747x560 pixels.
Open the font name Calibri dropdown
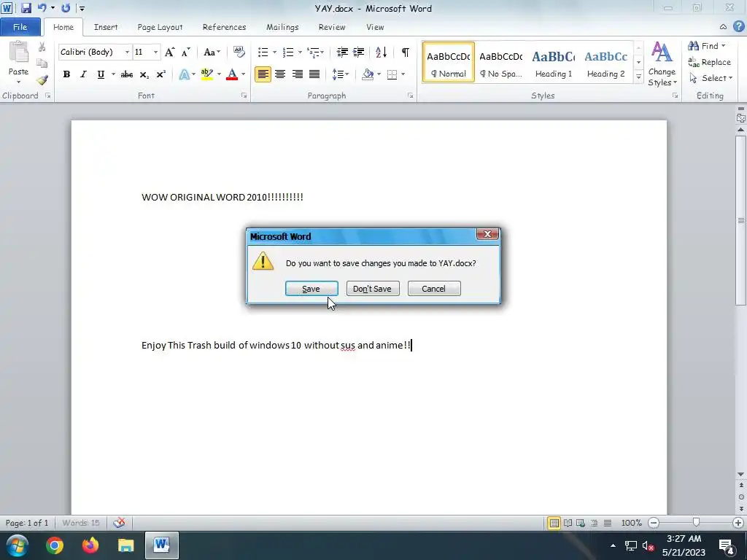pyautogui.click(x=127, y=52)
